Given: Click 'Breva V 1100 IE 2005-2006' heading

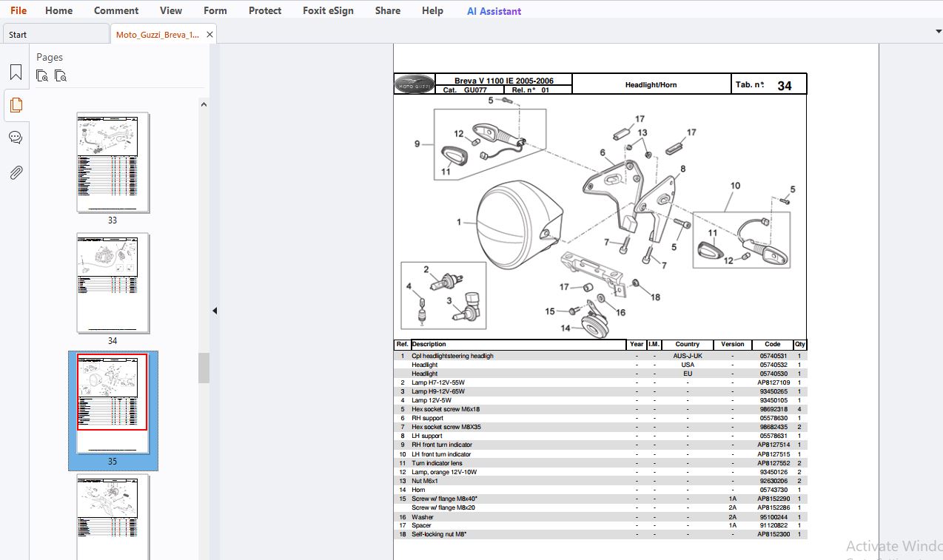Looking at the screenshot, I should point(504,81).
